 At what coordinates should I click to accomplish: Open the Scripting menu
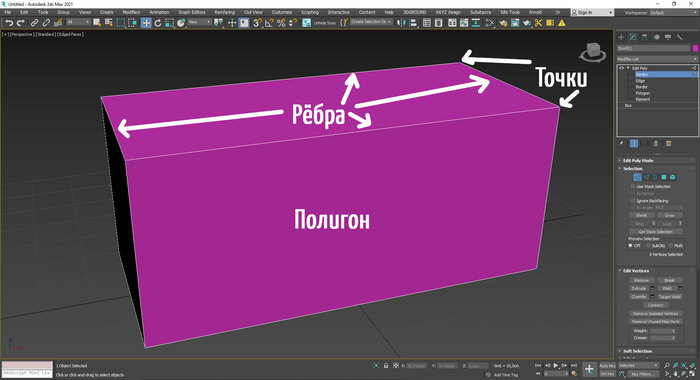pyautogui.click(x=310, y=12)
